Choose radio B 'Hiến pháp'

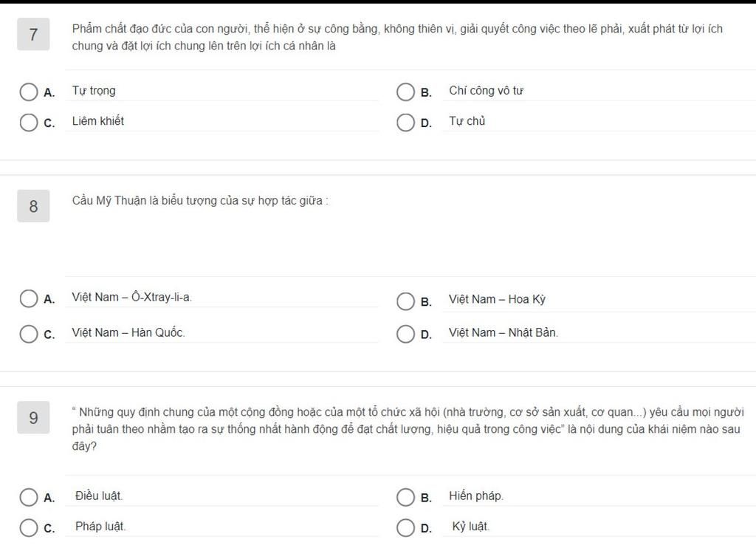(405, 497)
